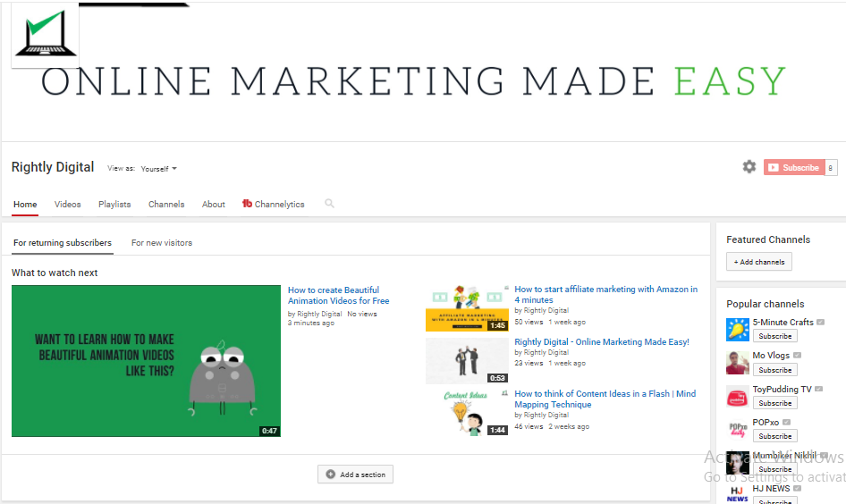Click the ToyPudding TV channel name
The image size is (846, 504).
782,389
